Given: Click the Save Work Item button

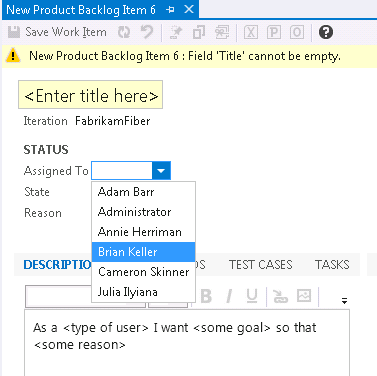Looking at the screenshot, I should tap(57, 32).
